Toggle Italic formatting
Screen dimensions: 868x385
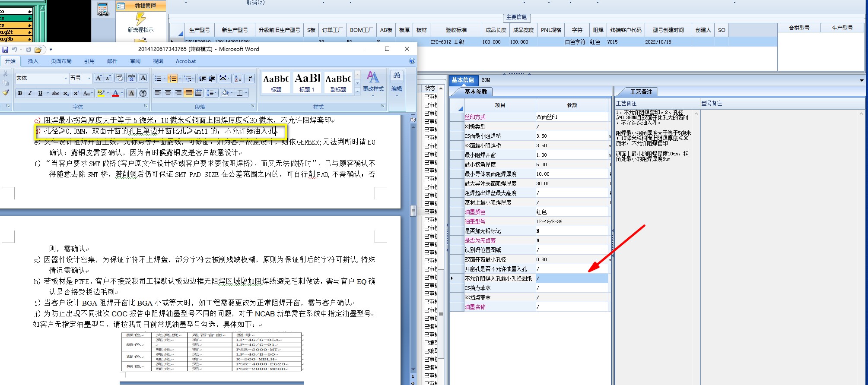coord(30,93)
